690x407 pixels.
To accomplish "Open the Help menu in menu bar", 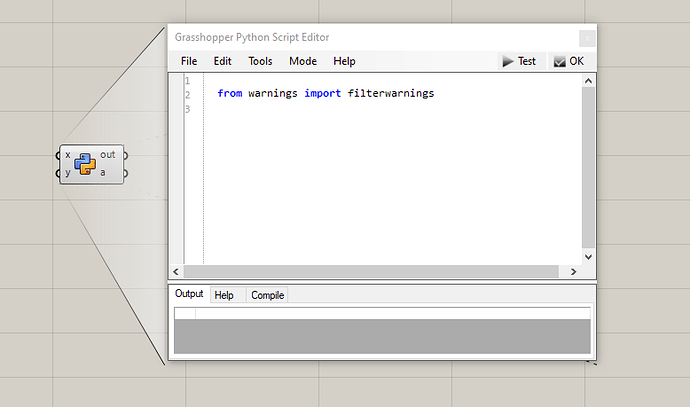I will tap(344, 61).
